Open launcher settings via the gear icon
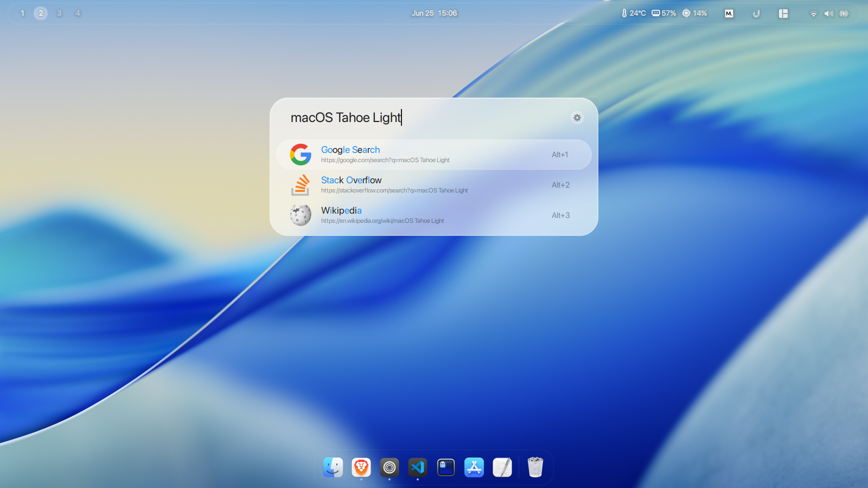 577,118
